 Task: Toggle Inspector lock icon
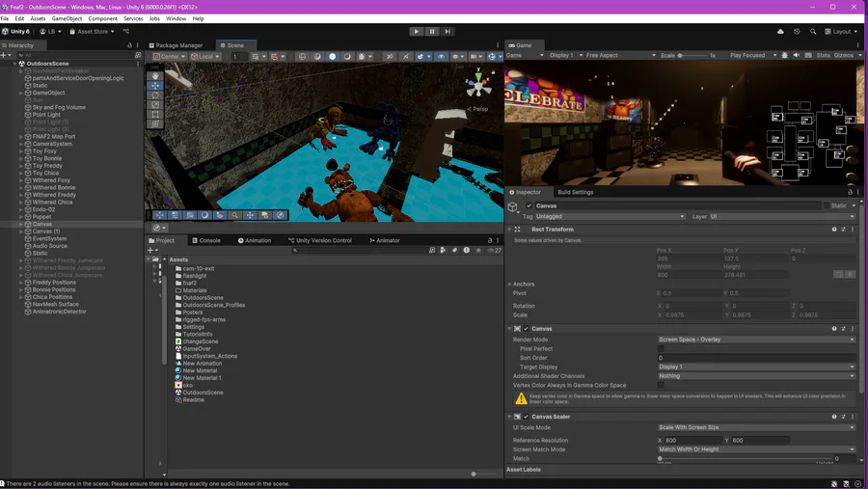[x=850, y=192]
